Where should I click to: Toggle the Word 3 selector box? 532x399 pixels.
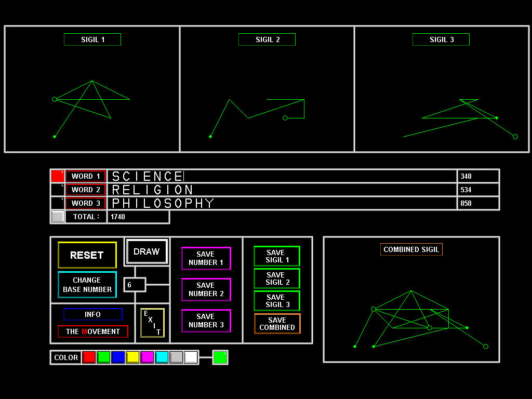57,203
